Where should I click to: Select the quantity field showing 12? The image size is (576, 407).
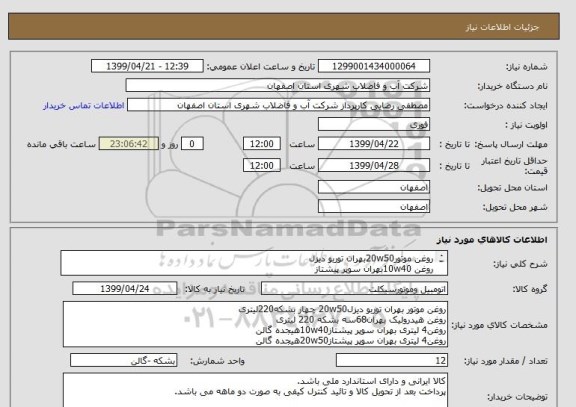click(392, 360)
